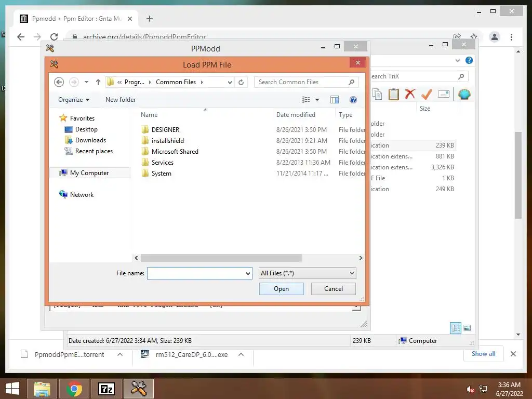Open Chrome three-dot menu
This screenshot has height=399, width=532.
pyautogui.click(x=511, y=37)
